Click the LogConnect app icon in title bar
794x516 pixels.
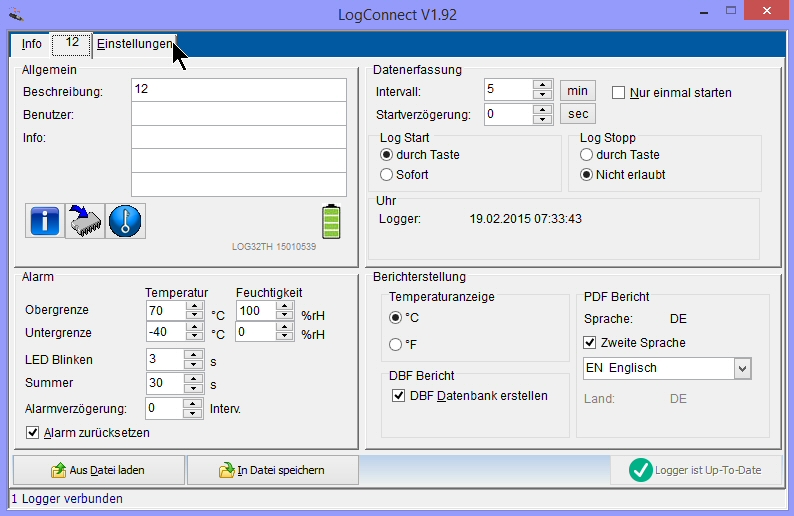click(x=14, y=14)
